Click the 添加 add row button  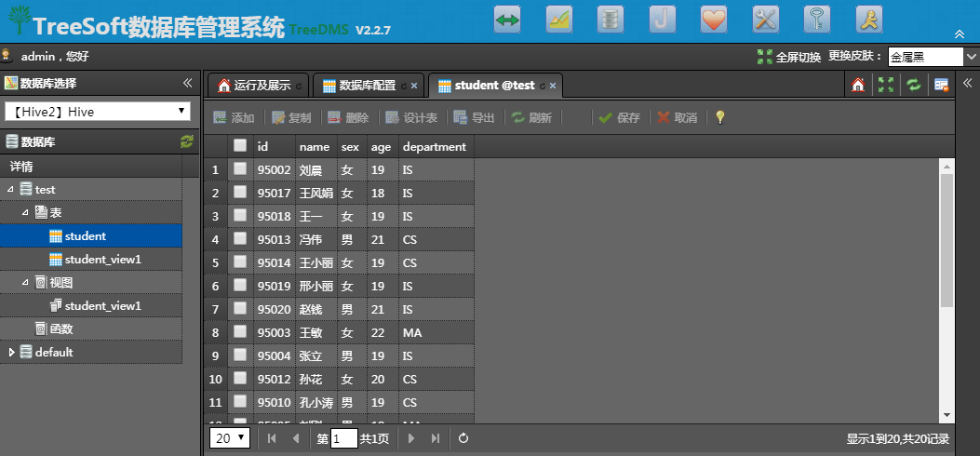tap(234, 117)
